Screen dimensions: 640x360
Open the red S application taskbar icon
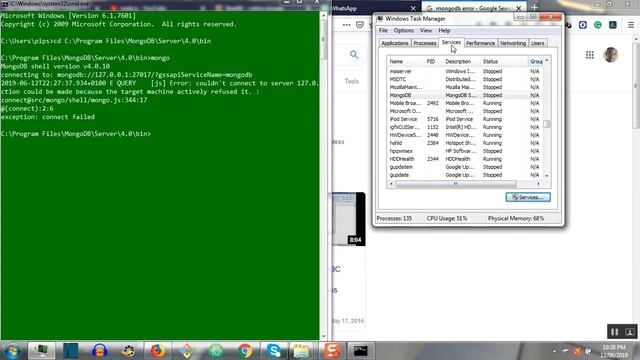click(332, 351)
